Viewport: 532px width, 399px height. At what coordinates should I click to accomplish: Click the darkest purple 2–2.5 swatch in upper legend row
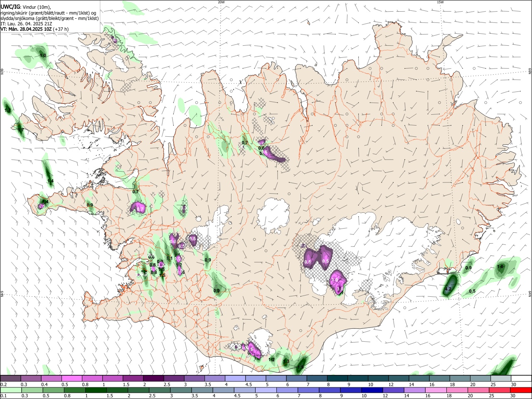(153, 378)
